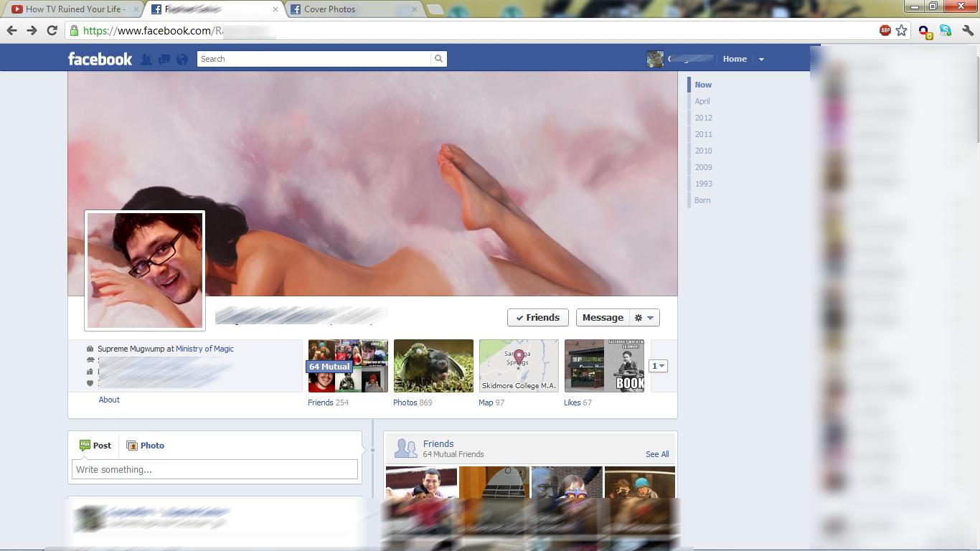
Task: Select the Photo composer tab
Action: 146,446
